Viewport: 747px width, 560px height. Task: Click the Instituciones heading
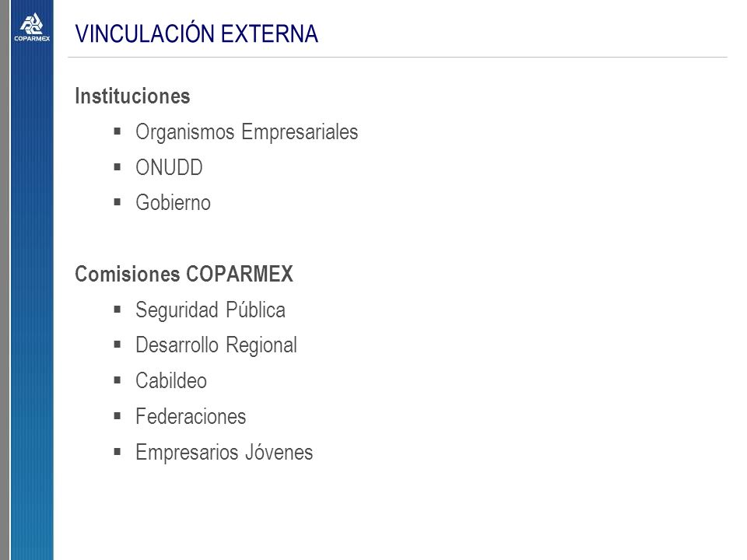[x=132, y=96]
